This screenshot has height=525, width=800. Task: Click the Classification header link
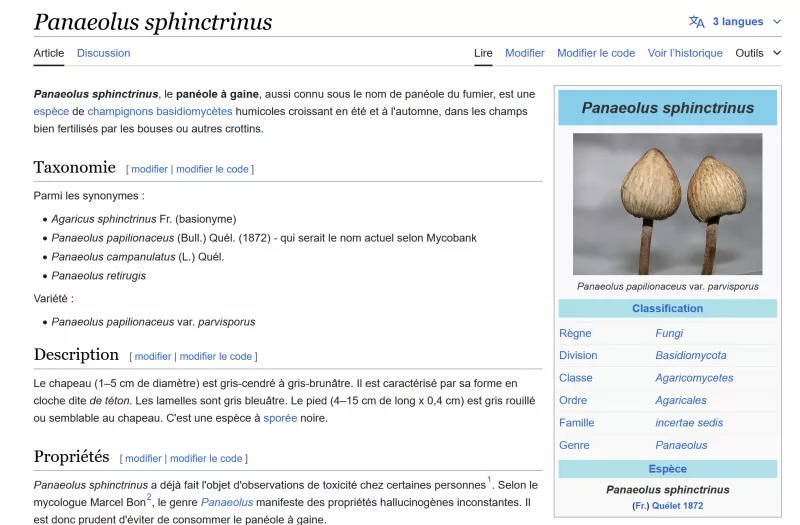pyautogui.click(x=667, y=308)
